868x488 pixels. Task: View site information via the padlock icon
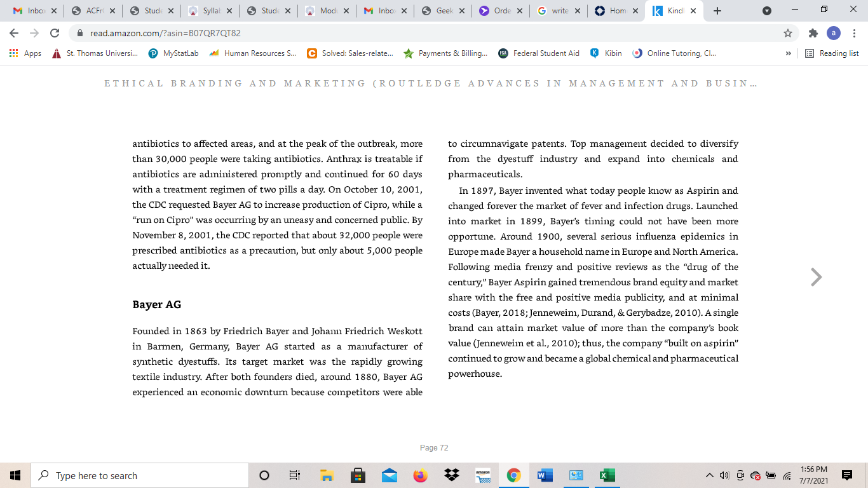point(80,33)
